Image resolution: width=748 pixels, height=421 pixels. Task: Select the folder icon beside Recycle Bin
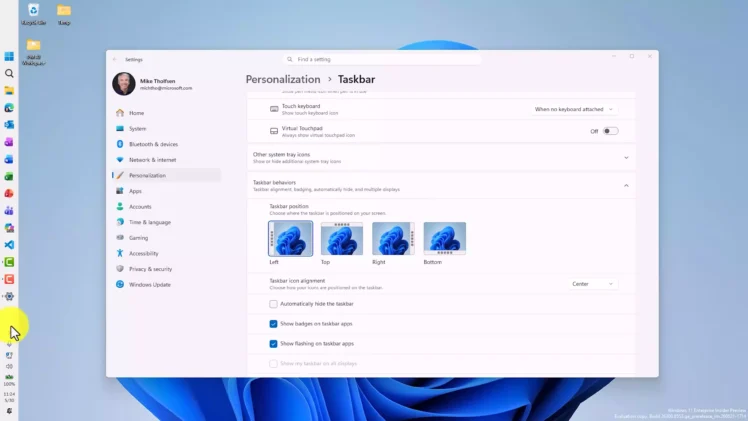[x=64, y=14]
